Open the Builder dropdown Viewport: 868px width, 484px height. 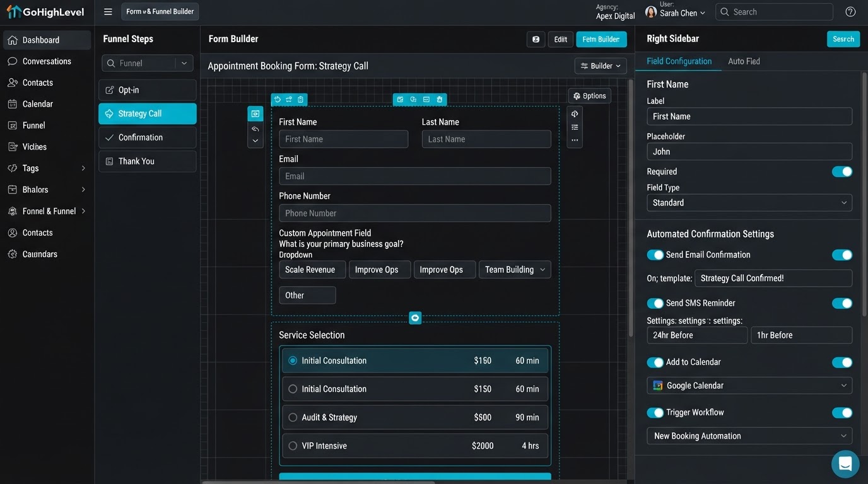click(601, 66)
